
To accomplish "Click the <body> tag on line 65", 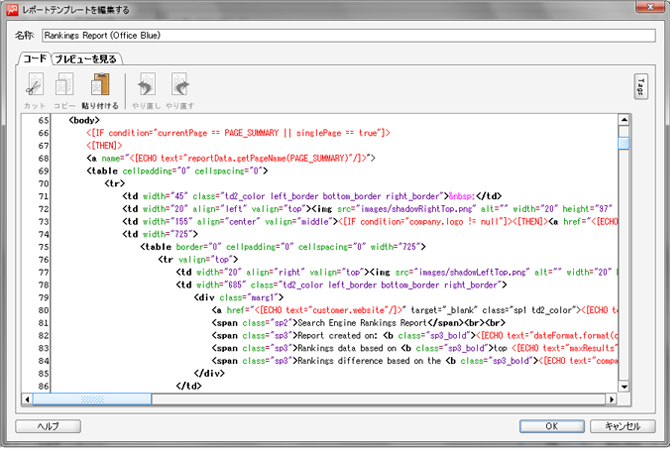I will (x=84, y=120).
